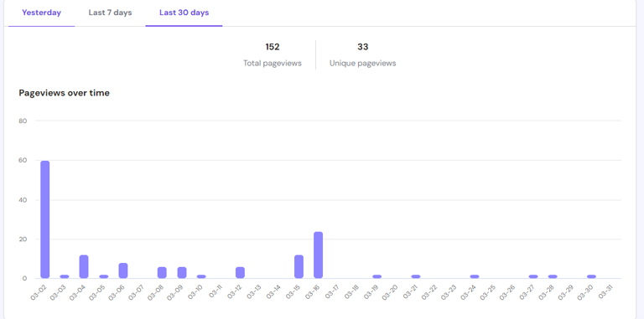Click the 33 Unique pageviews stat
The image size is (644, 319).
[x=362, y=55]
